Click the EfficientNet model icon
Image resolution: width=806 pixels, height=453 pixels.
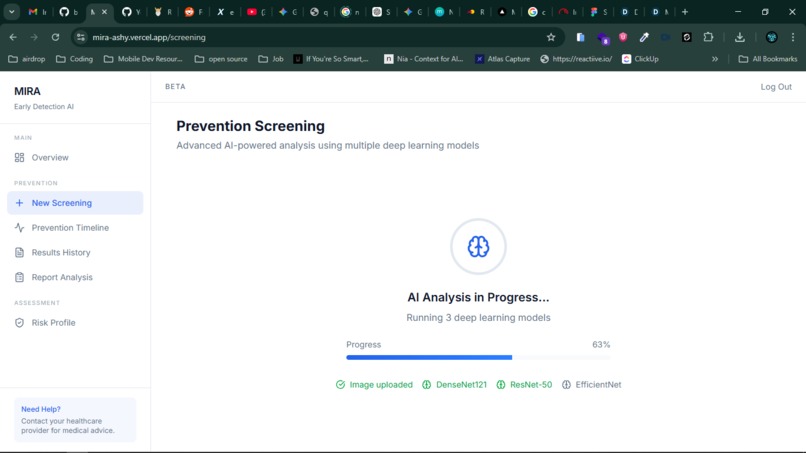[566, 385]
